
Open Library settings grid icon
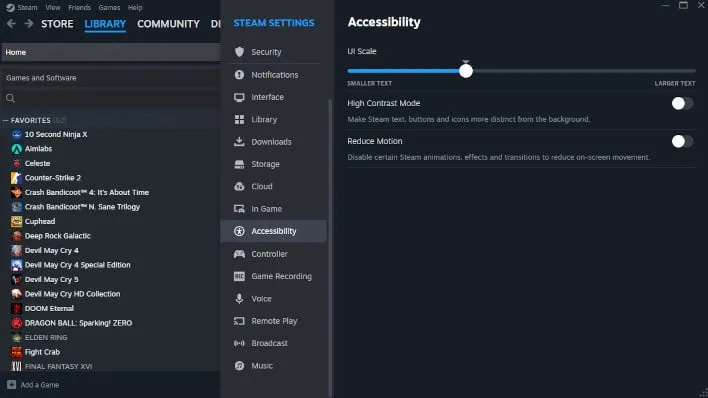(x=239, y=119)
